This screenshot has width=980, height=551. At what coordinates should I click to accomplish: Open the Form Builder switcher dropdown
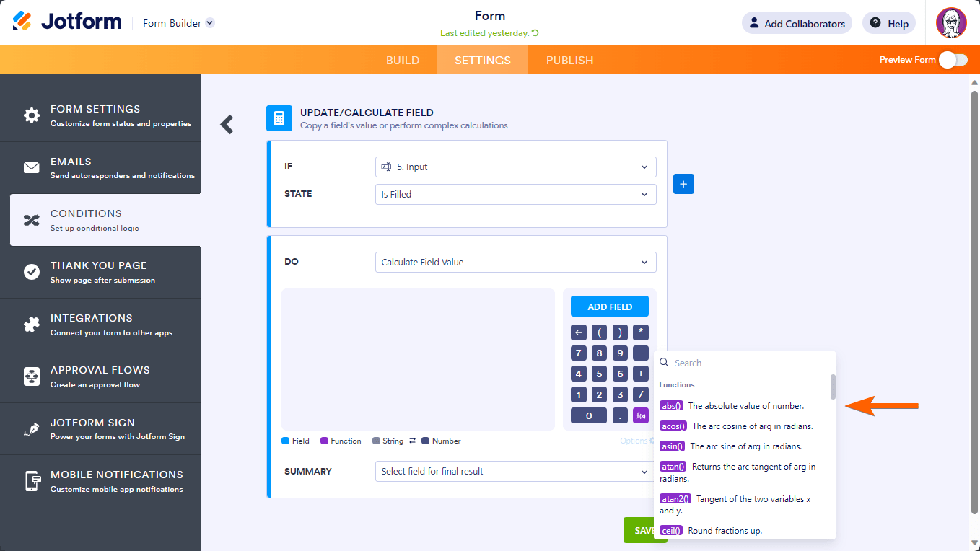click(178, 23)
